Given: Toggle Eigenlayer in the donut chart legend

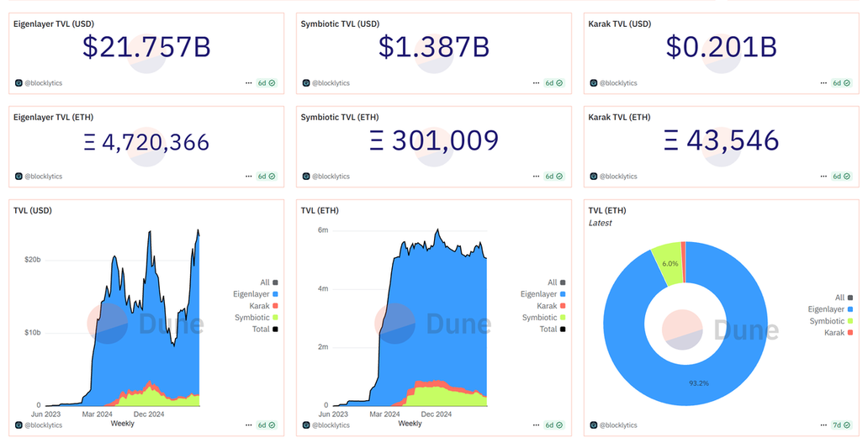Looking at the screenshot, I should tap(830, 309).
